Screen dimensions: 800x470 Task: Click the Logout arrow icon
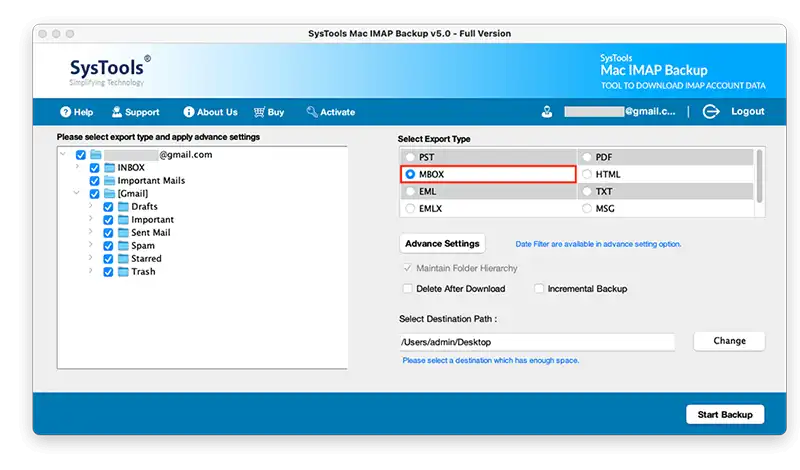(x=711, y=111)
